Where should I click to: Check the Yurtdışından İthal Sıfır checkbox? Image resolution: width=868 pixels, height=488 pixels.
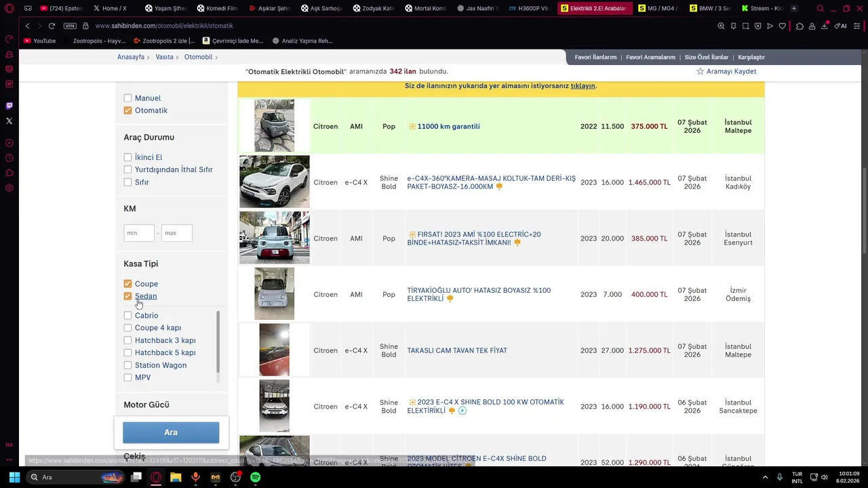pyautogui.click(x=127, y=169)
